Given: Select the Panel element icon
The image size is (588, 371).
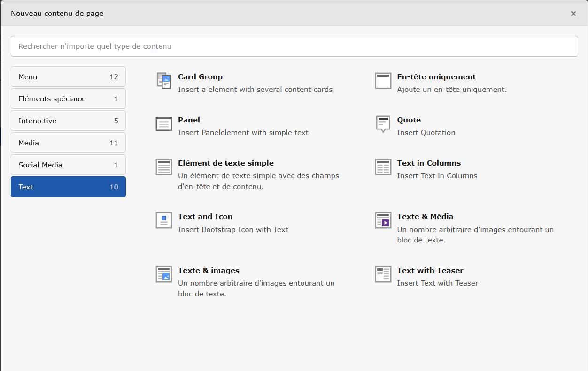Looking at the screenshot, I should point(163,124).
